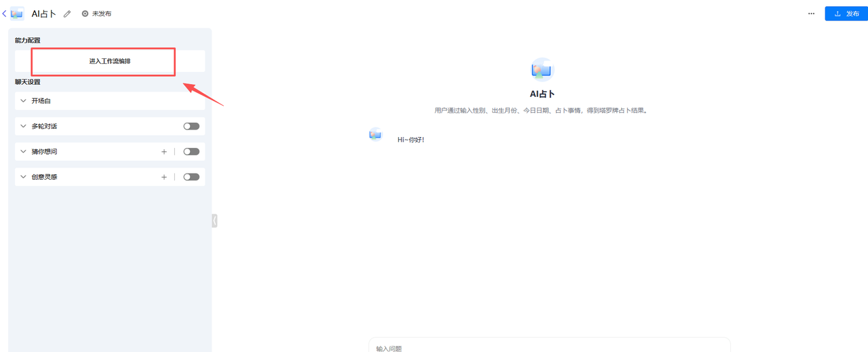Turn on the 猜你想问 switch
The image size is (868, 352).
191,151
